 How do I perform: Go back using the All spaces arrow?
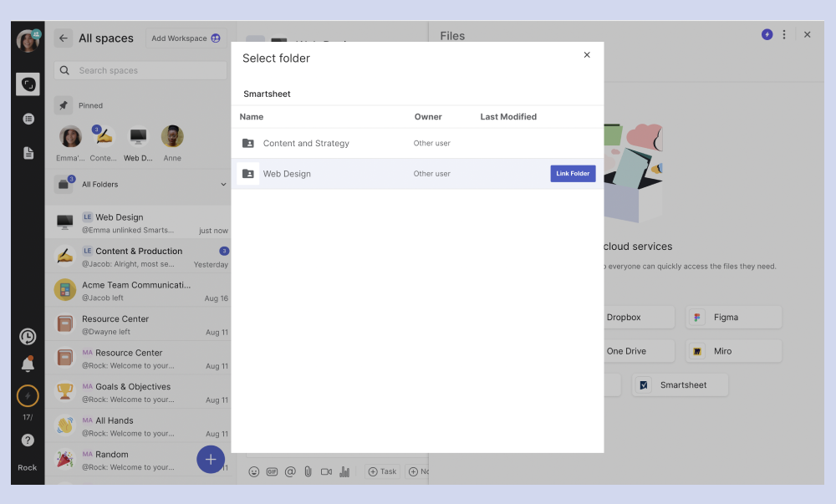[64, 38]
